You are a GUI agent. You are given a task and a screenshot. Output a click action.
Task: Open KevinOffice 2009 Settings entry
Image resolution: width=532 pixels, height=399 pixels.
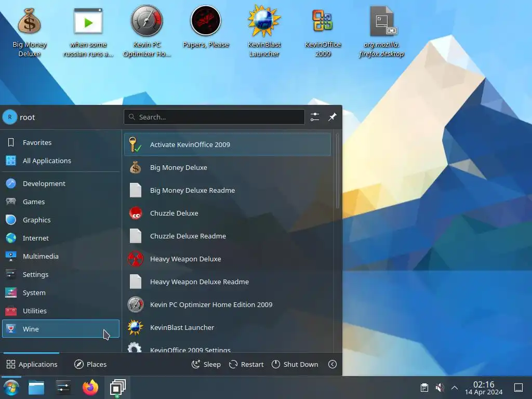tap(228, 347)
